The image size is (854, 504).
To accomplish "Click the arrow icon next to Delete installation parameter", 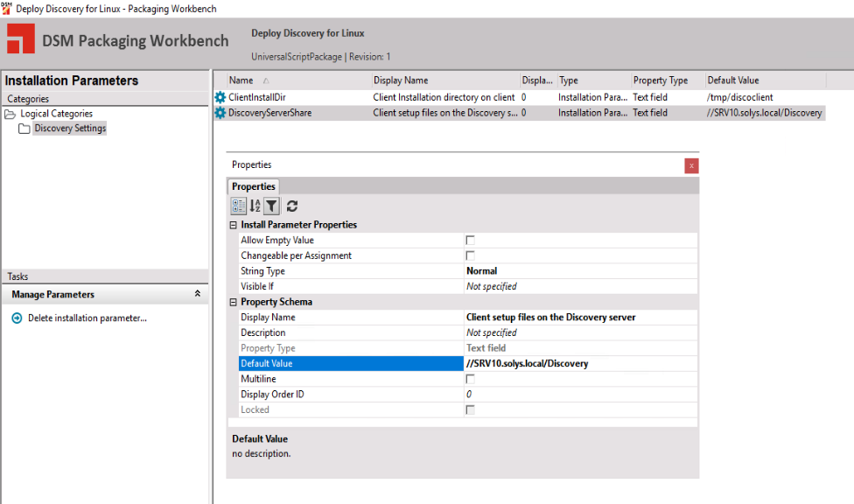I will [17, 318].
